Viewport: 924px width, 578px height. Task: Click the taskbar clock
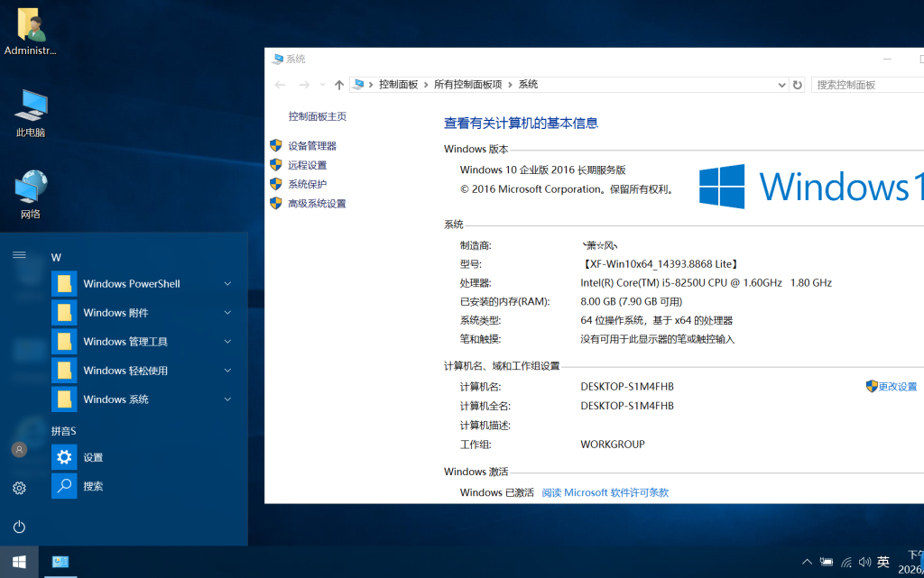pos(911,562)
